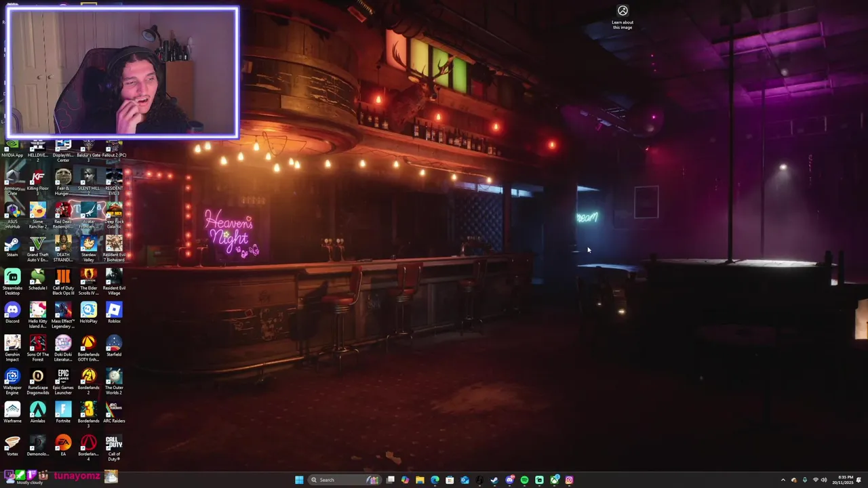
Task: Select Mass Effect Legendary Edition icon
Action: tap(63, 315)
